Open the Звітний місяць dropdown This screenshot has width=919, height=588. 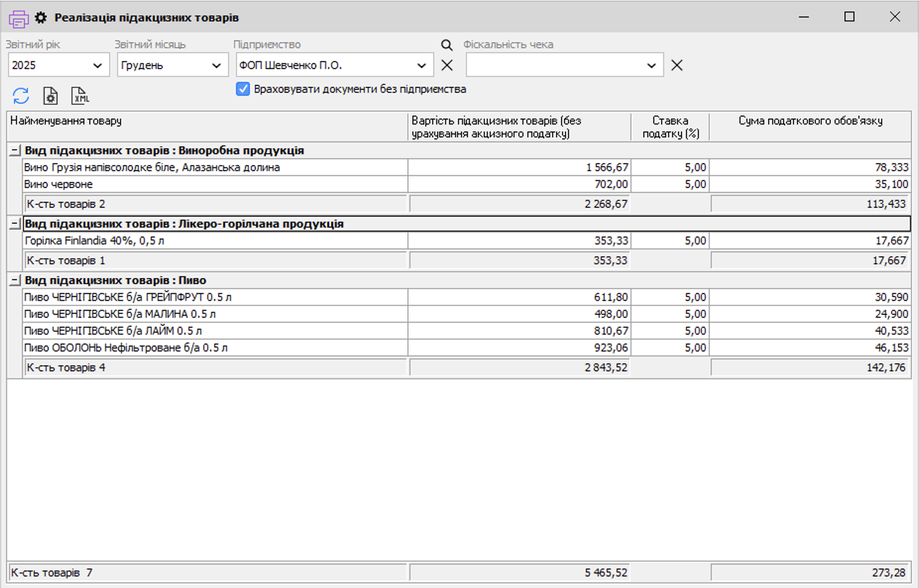(216, 65)
